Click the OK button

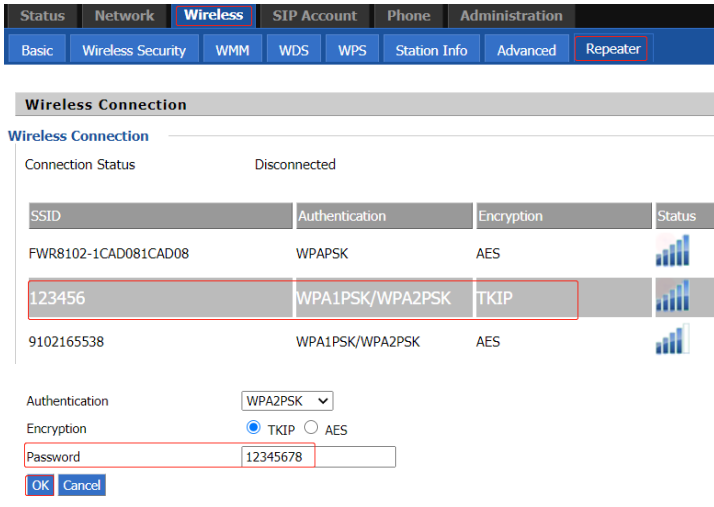(x=40, y=485)
